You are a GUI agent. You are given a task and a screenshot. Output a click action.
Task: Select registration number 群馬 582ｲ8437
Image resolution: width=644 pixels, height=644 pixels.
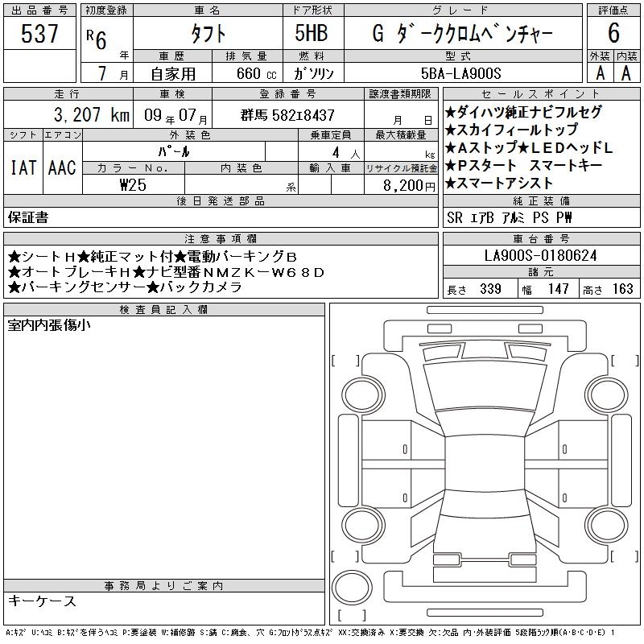[287, 115]
